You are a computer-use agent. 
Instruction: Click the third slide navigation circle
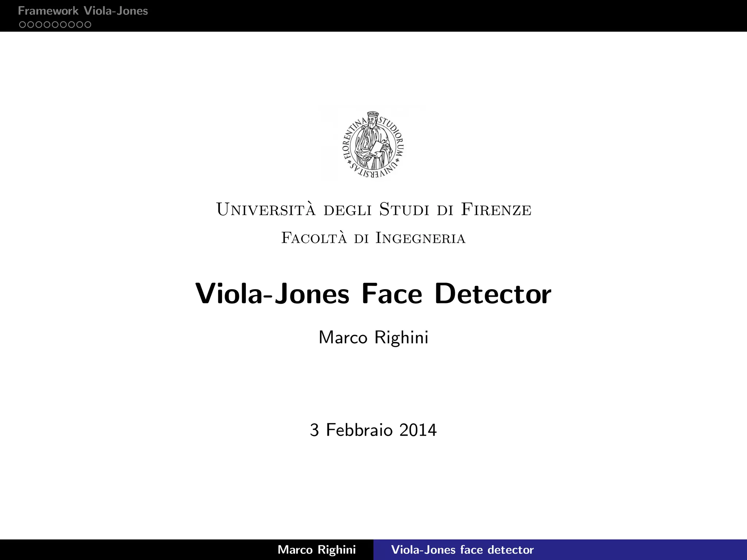[39, 24]
